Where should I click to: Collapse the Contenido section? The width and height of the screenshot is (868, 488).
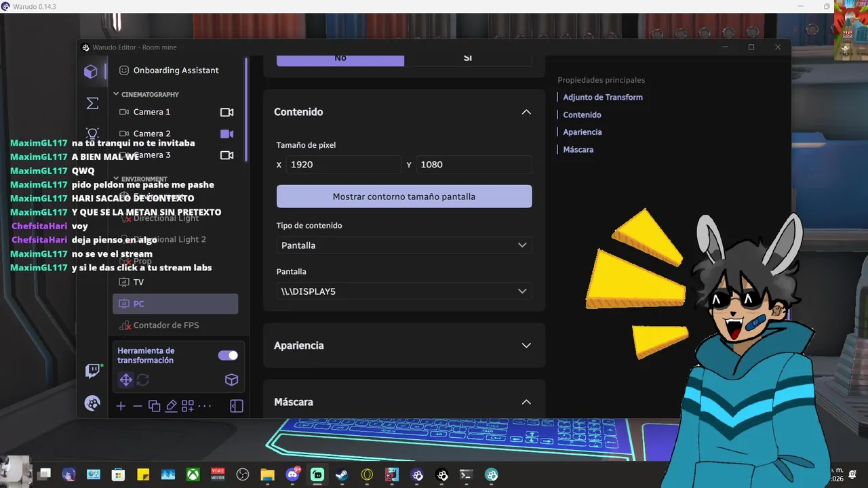pos(526,112)
